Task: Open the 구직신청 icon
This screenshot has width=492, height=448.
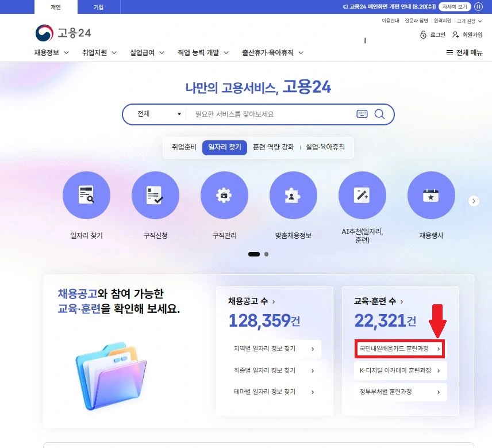Action: (x=155, y=195)
